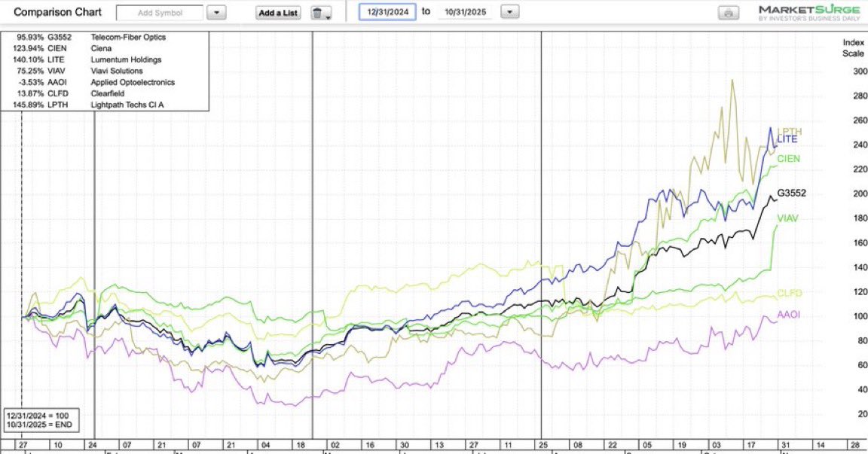Select the AAOI Applied Optoelectronics legend row
This screenshot has height=454, width=868.
[x=96, y=82]
